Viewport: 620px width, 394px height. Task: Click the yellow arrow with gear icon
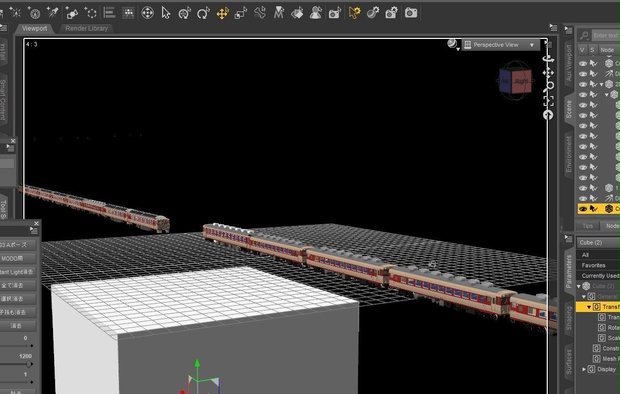[x=354, y=13]
